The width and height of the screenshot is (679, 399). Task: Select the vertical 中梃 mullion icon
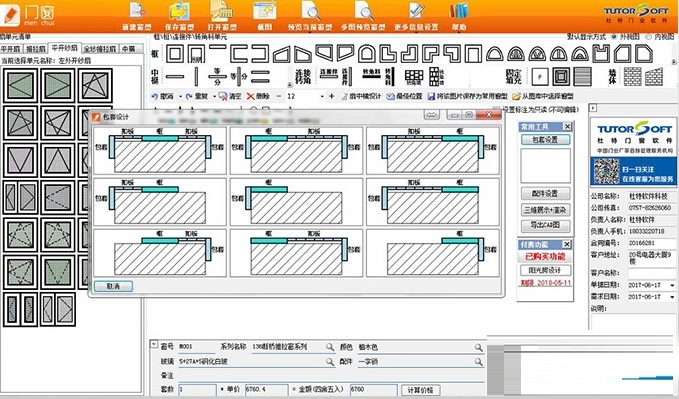coord(196,76)
